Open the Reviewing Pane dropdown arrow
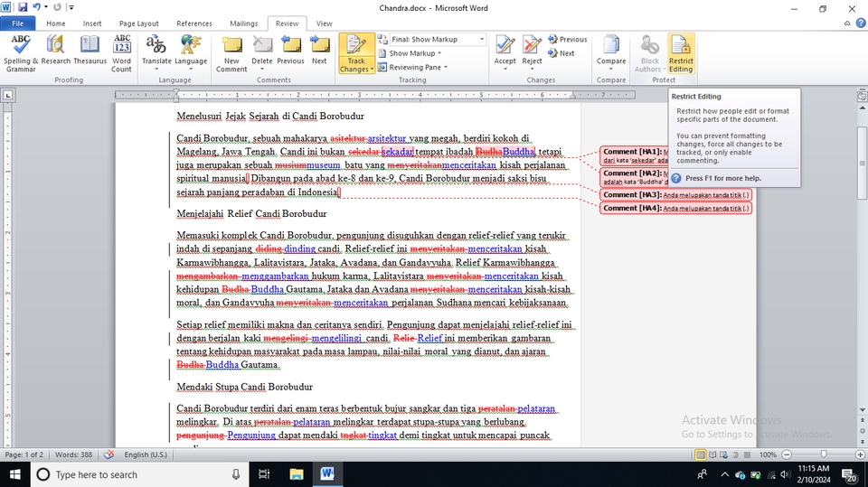The image size is (868, 487). pos(446,67)
